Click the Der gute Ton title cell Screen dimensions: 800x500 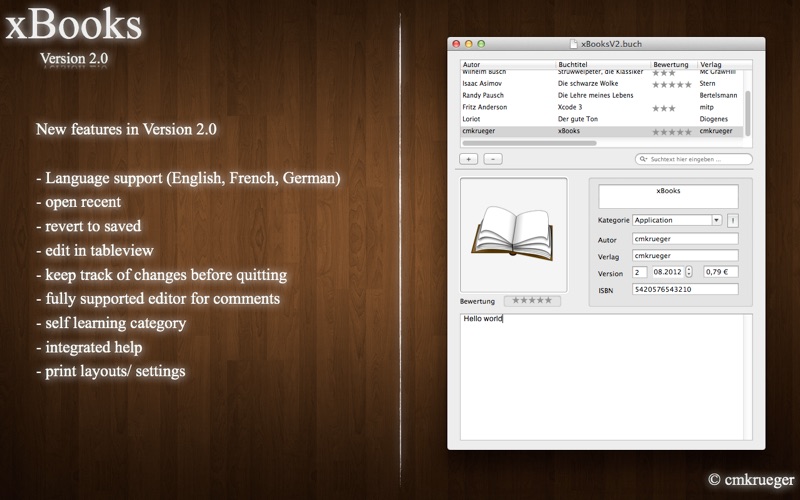[x=578, y=119]
